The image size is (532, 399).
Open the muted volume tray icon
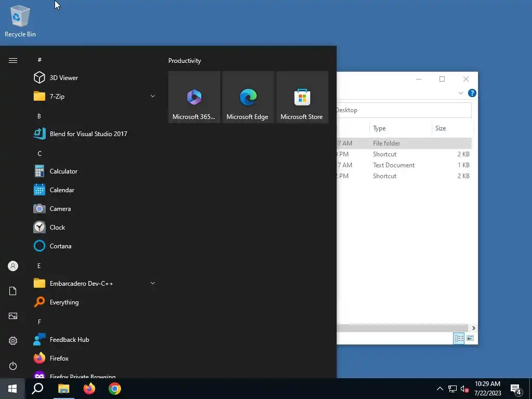tap(464, 389)
